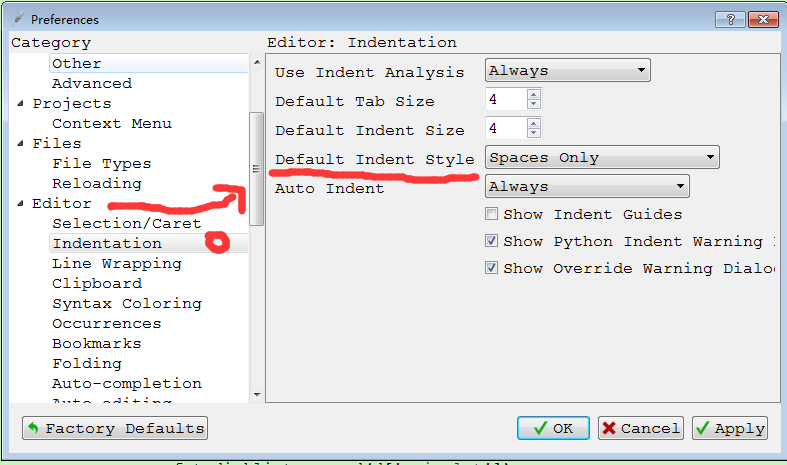The image size is (787, 465).
Task: Open Syntax Coloring preferences
Action: [x=127, y=304]
